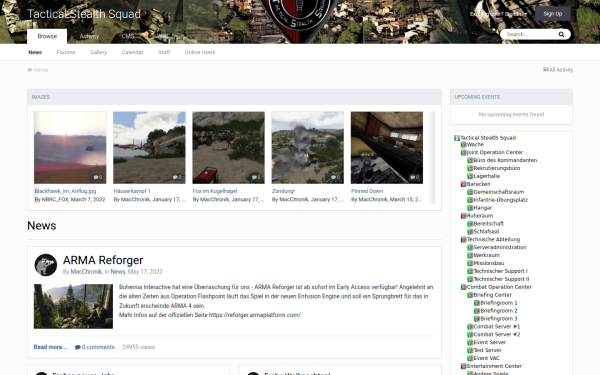Screen dimensions: 600x375
Task: Click the red Entertainment Center channel icon
Action: [463, 366]
